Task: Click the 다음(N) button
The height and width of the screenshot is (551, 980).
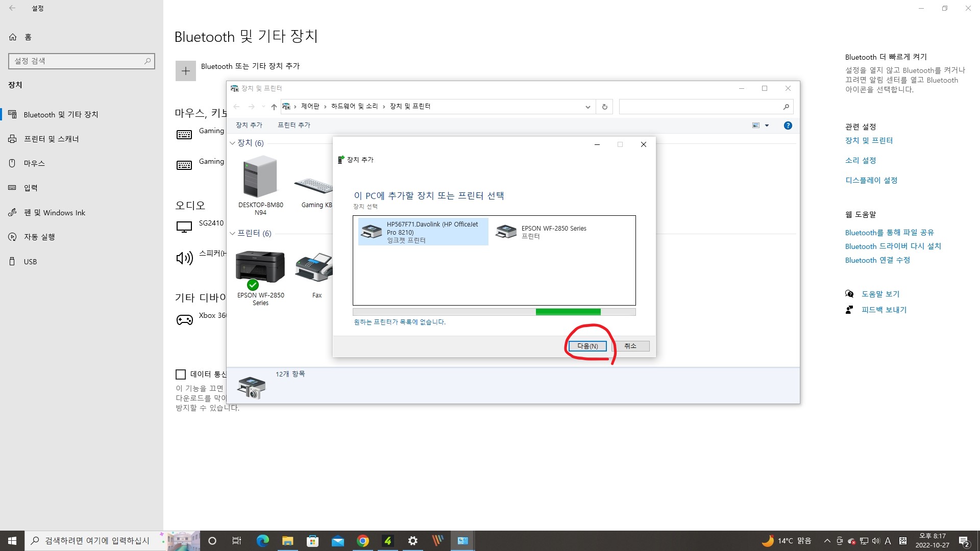Action: pos(587,346)
